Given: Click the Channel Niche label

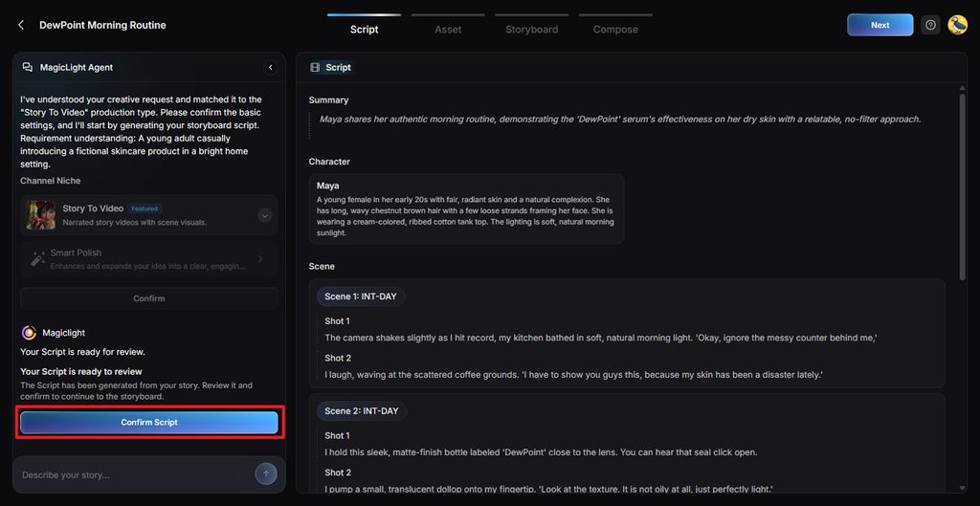Looking at the screenshot, I should point(50,181).
